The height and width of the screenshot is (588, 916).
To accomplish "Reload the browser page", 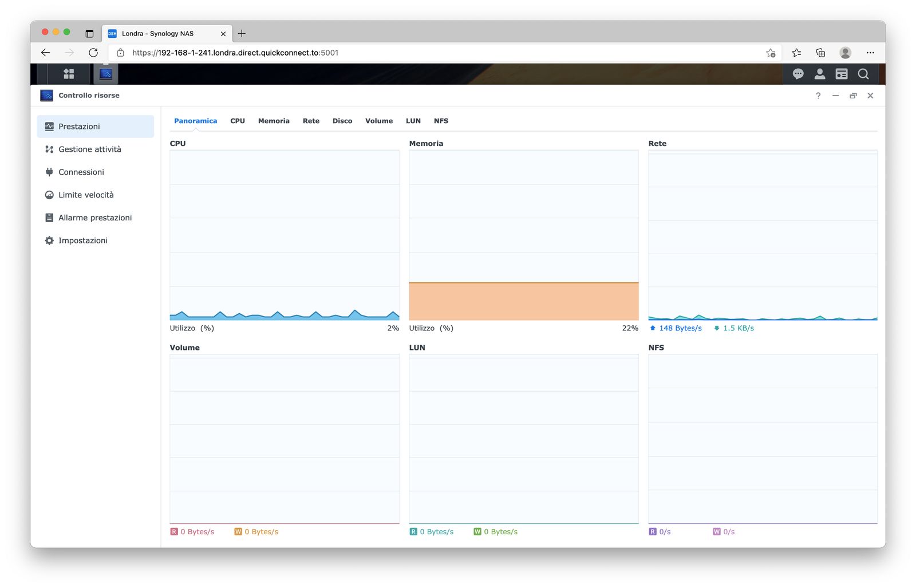I will (x=93, y=53).
